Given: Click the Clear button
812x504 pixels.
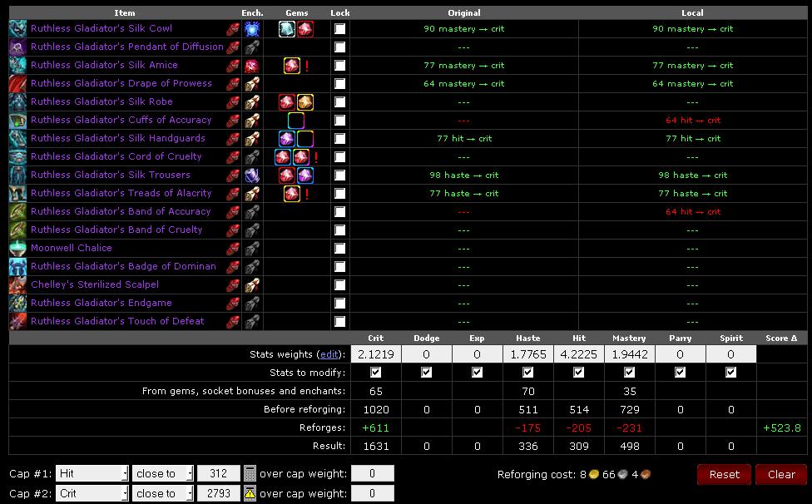Looking at the screenshot, I should (781, 474).
